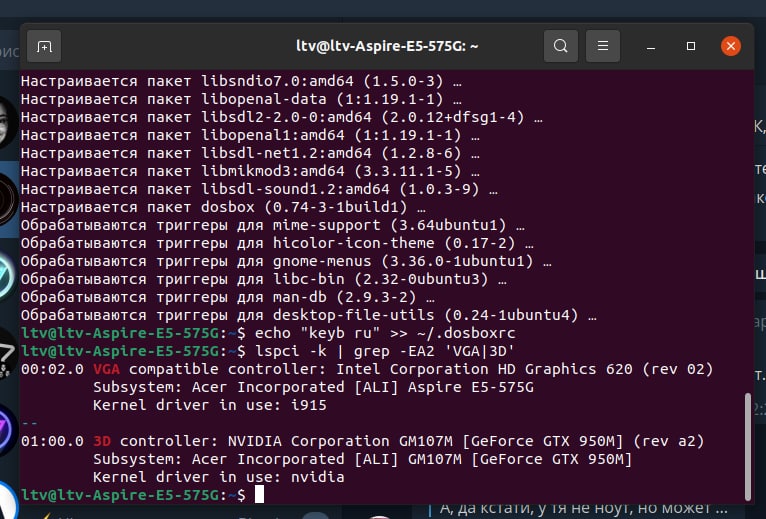
Task: Open the terminal hamburger menu
Action: click(603, 46)
